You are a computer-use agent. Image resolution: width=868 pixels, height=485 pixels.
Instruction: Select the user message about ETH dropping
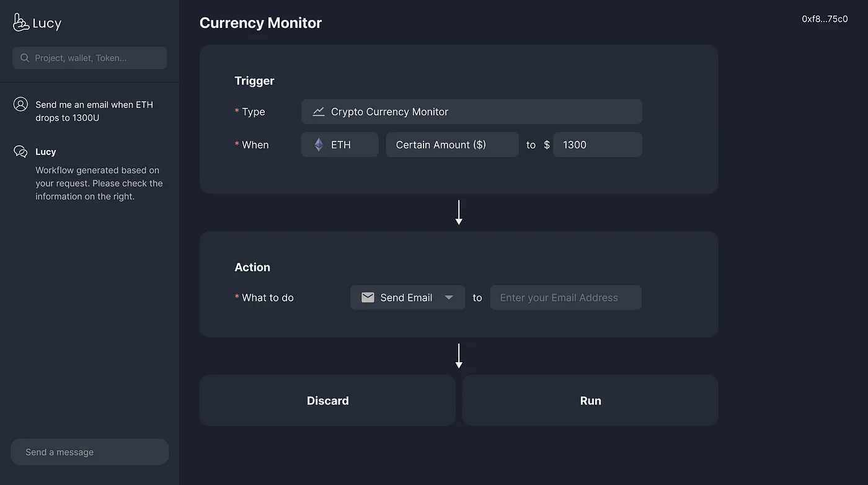(94, 111)
